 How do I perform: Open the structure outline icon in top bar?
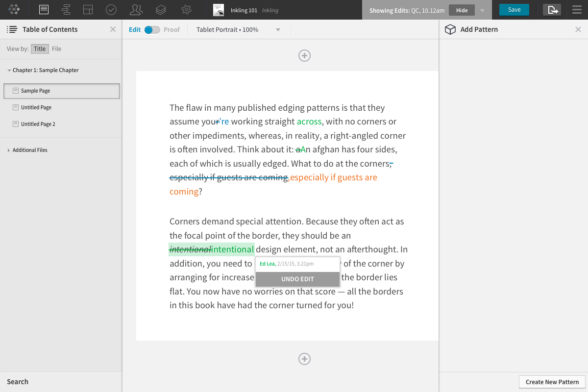tap(66, 9)
